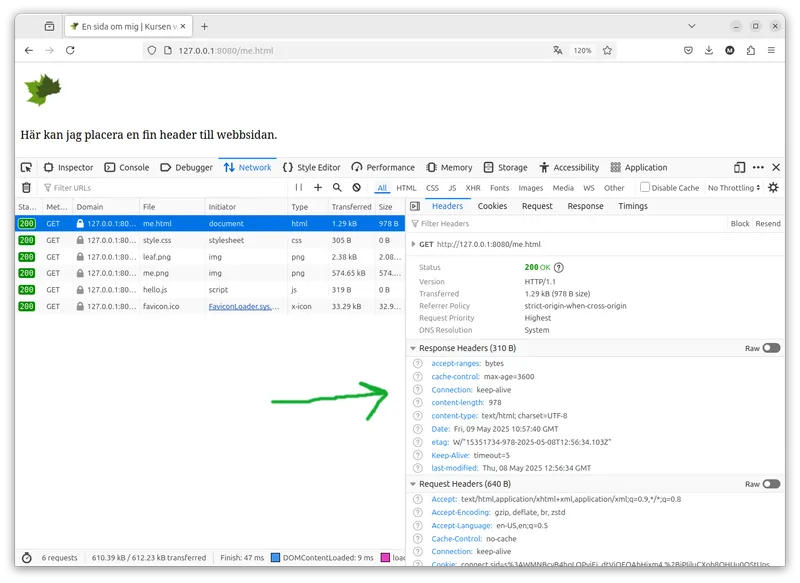The width and height of the screenshot is (800, 583).
Task: Filter requests by JS
Action: pyautogui.click(x=452, y=188)
